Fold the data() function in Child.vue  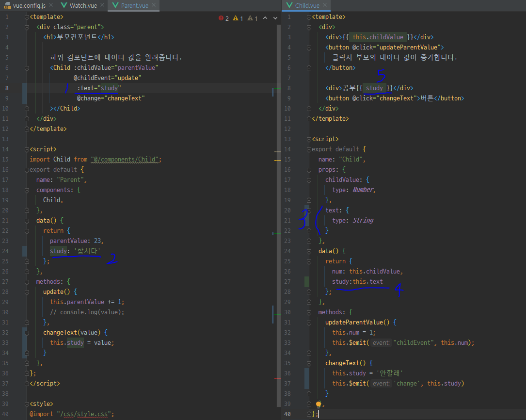[x=309, y=251]
